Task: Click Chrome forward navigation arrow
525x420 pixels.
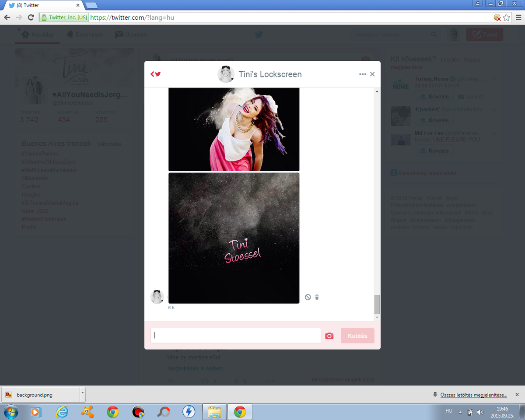Action: point(19,17)
